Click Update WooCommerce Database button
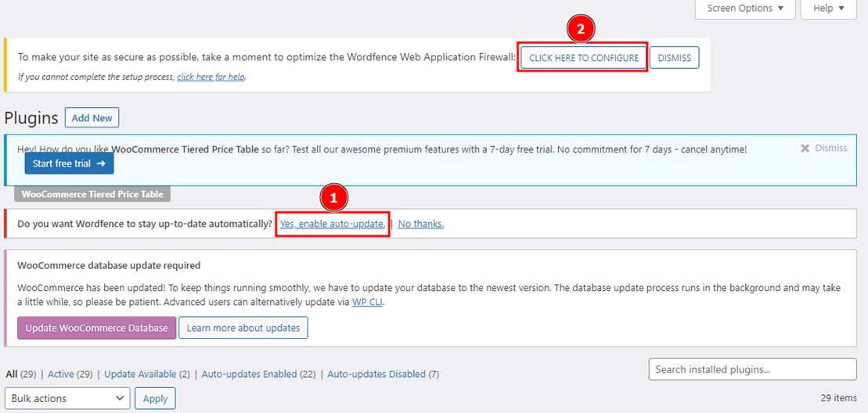868x413 pixels. 97,328
